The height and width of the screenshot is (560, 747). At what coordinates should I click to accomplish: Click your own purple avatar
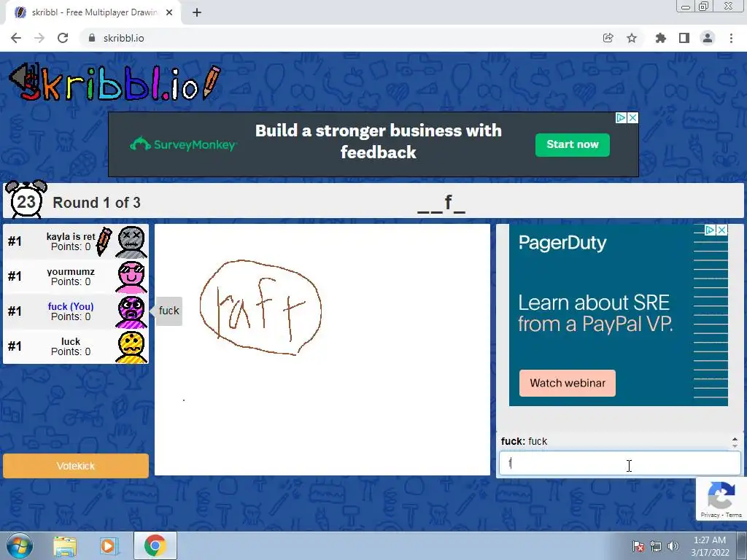pyautogui.click(x=131, y=312)
